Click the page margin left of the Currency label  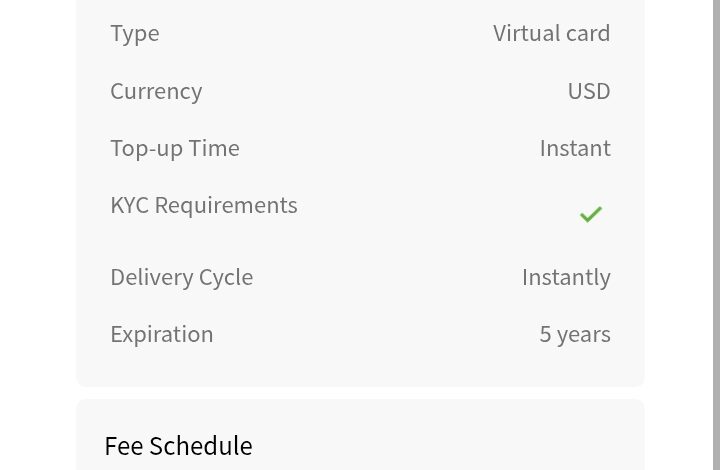tap(38, 91)
